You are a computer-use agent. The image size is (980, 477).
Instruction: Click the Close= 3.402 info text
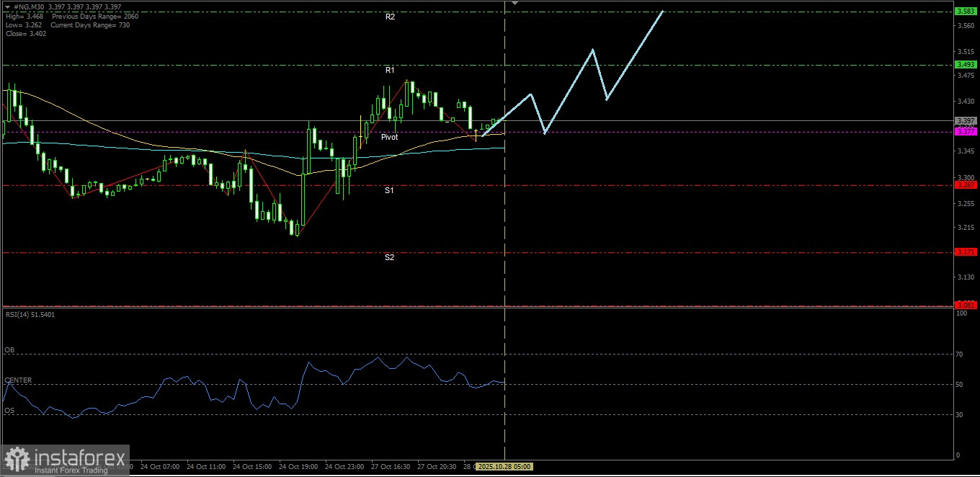click(x=25, y=33)
